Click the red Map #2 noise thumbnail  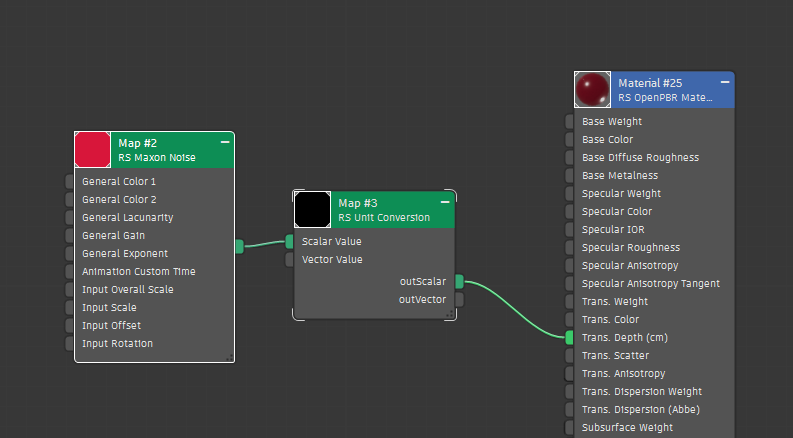pyautogui.click(x=92, y=150)
